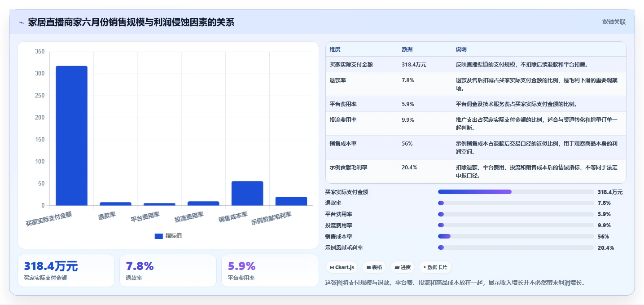The width and height of the screenshot is (644, 305).
Task: Click the 平台费用率 bar in the chart
Action: pyautogui.click(x=159, y=204)
